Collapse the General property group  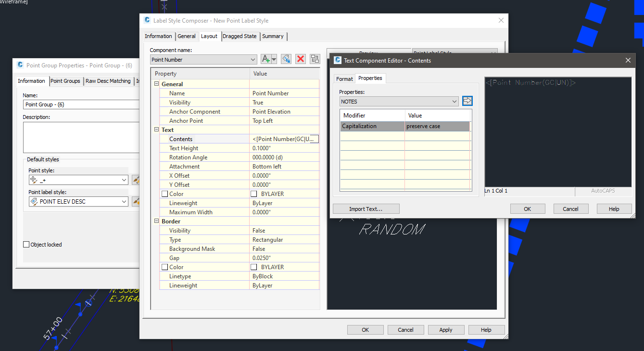point(156,84)
